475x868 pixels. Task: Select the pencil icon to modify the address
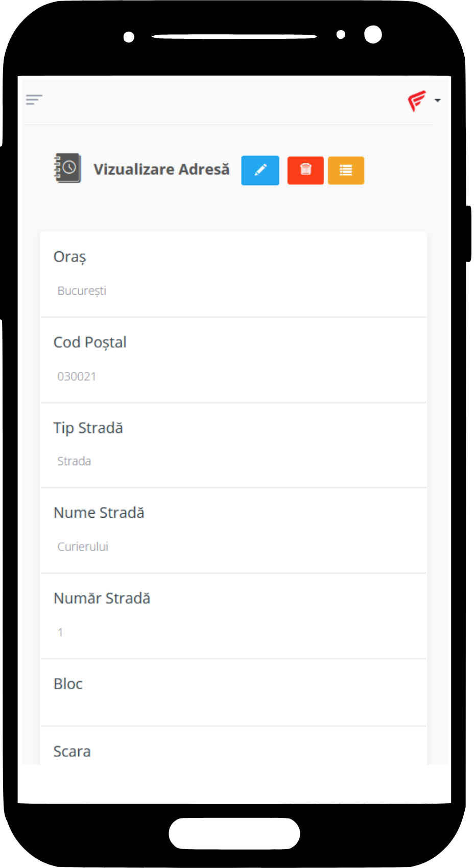tap(260, 170)
